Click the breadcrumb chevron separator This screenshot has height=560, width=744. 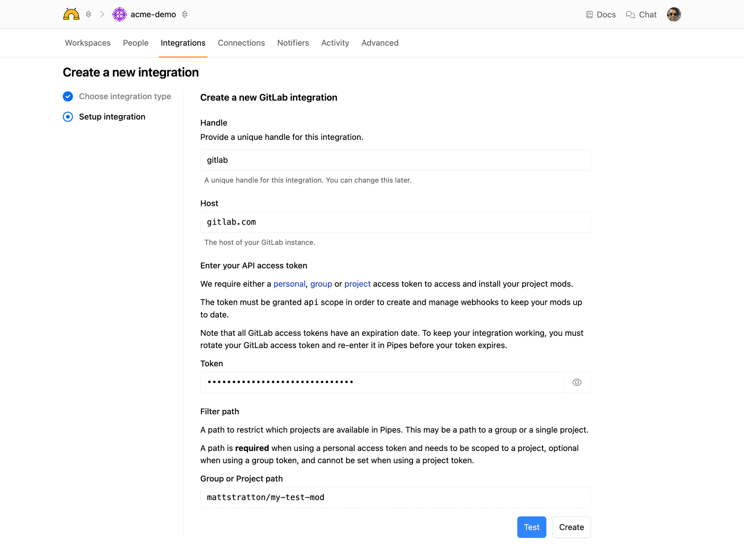point(102,14)
